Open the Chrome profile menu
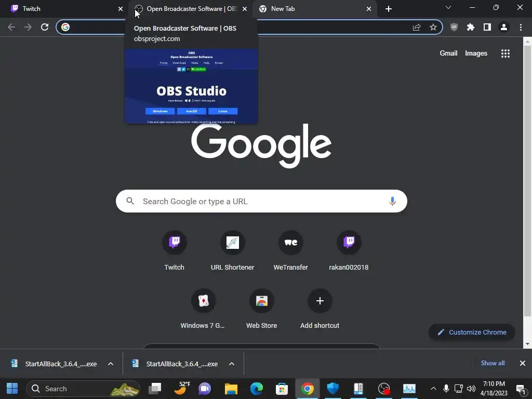The width and height of the screenshot is (532, 399). pyautogui.click(x=503, y=27)
